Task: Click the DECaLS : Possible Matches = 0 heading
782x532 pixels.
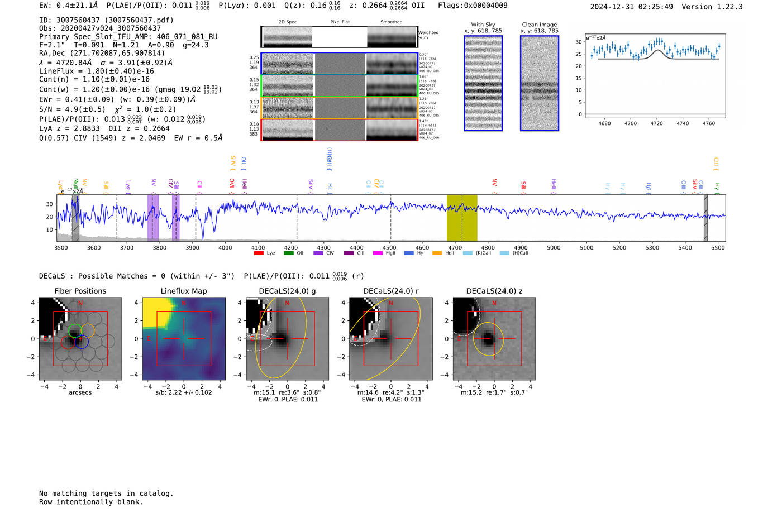Action: (137, 276)
